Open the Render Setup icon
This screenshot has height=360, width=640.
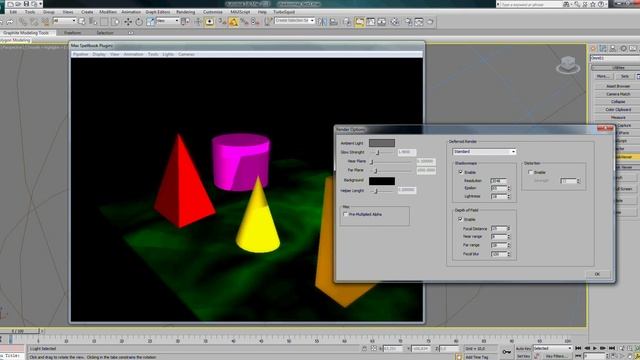(408, 22)
